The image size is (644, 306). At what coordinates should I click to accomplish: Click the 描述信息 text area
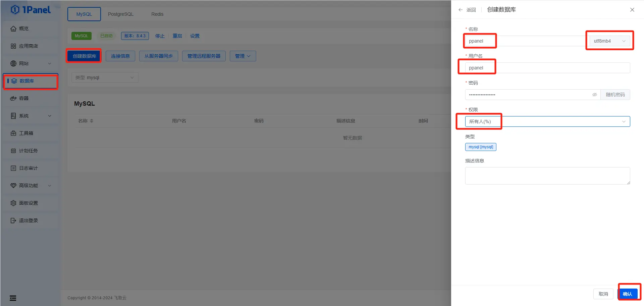pos(547,176)
